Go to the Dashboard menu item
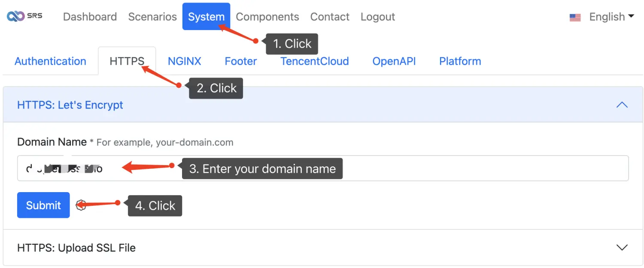Viewport: 644px width, 268px height. [x=90, y=17]
